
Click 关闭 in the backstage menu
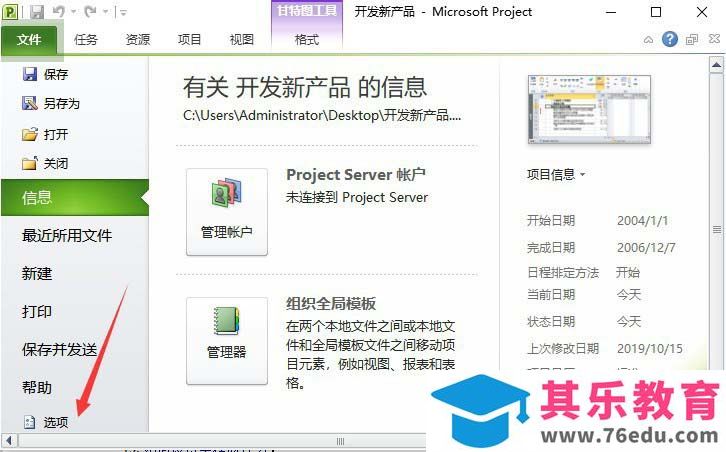[45, 163]
